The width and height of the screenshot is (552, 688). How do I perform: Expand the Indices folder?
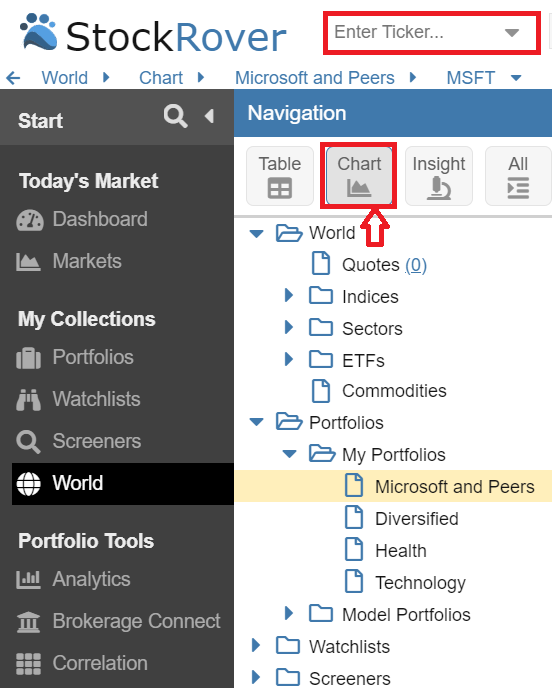[x=288, y=295]
